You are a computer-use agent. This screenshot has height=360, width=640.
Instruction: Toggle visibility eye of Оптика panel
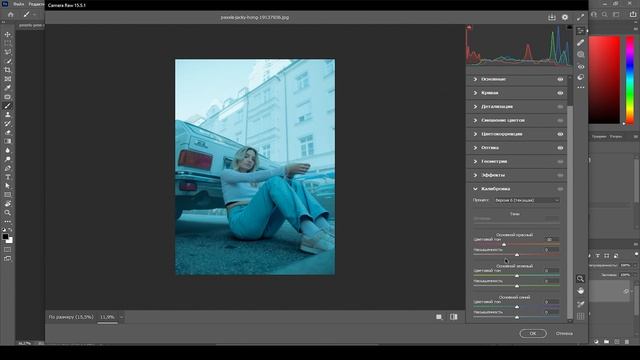tap(560, 148)
